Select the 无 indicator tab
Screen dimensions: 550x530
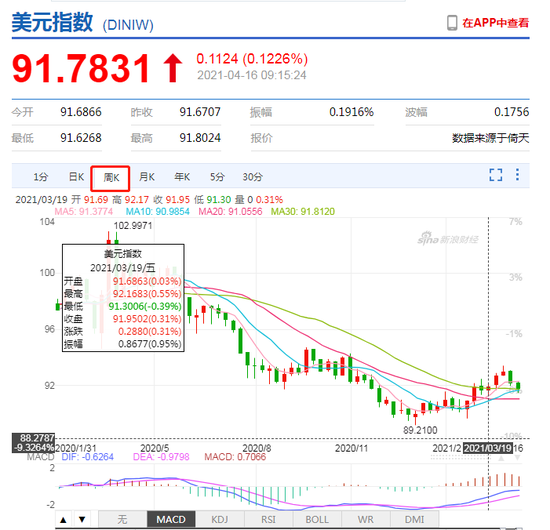click(122, 519)
